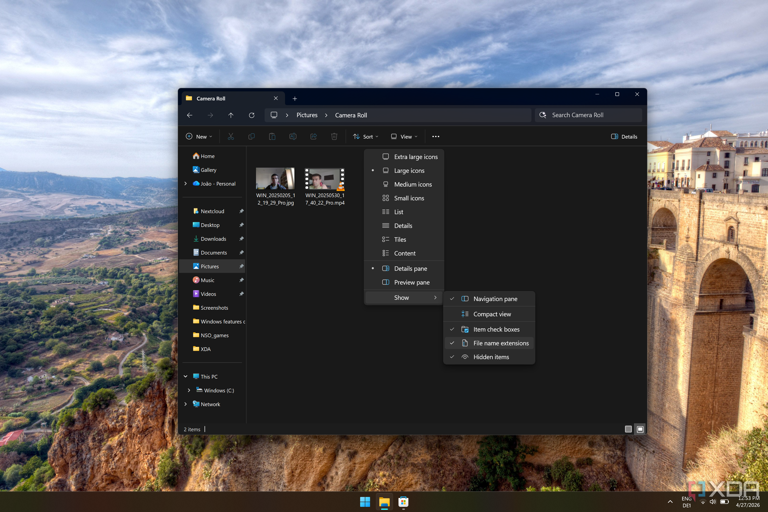
Task: Disable File name extensions in the Show submenu
Action: (500, 343)
